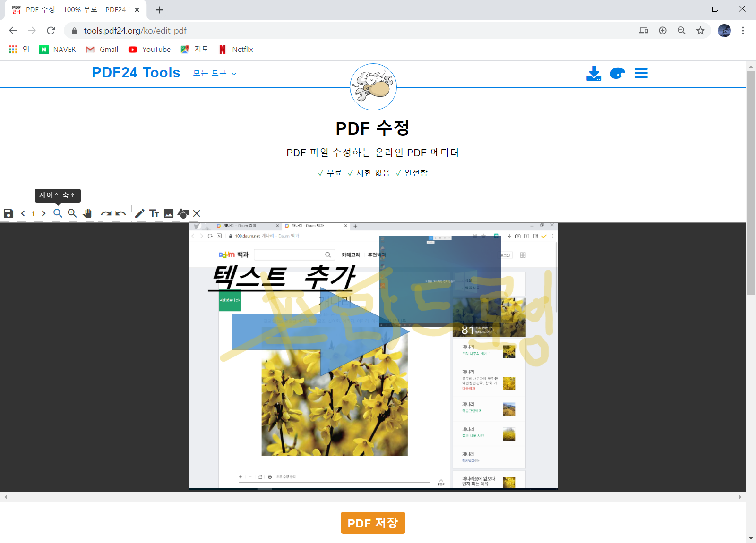
Task: Open the 앱 apps shortcut
Action: pos(19,50)
